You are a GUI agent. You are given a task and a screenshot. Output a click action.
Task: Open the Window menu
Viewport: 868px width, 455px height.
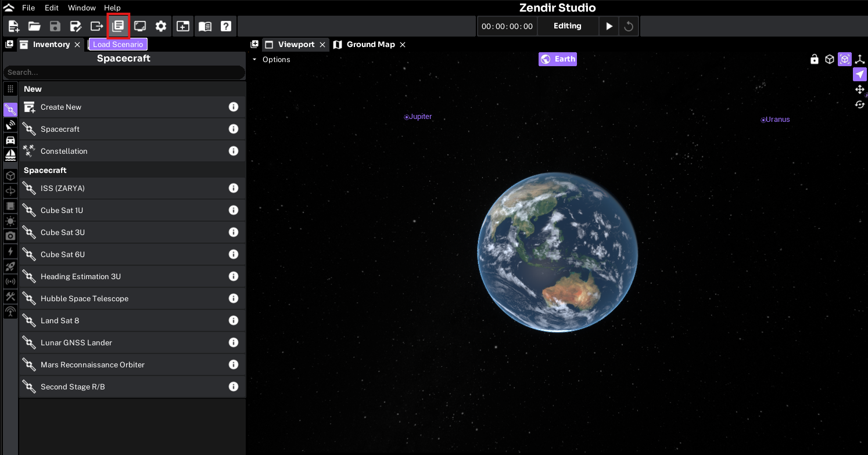coord(81,8)
